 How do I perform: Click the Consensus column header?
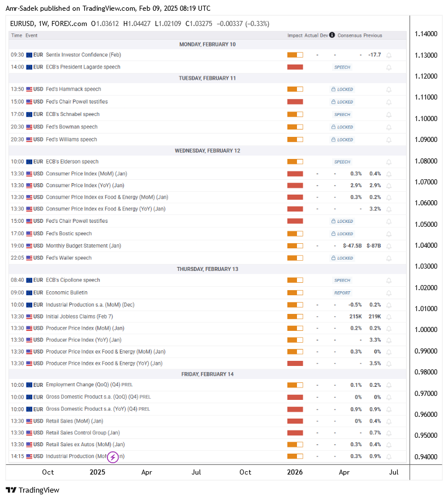[x=350, y=36]
